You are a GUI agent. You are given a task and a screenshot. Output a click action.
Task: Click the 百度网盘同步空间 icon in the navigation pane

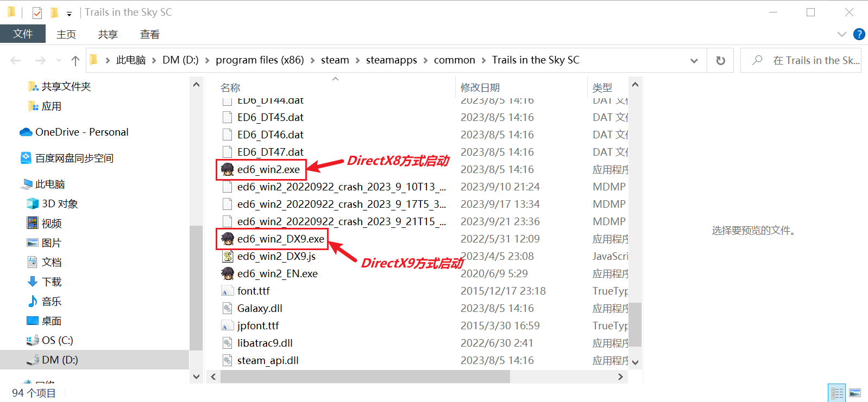pos(26,158)
